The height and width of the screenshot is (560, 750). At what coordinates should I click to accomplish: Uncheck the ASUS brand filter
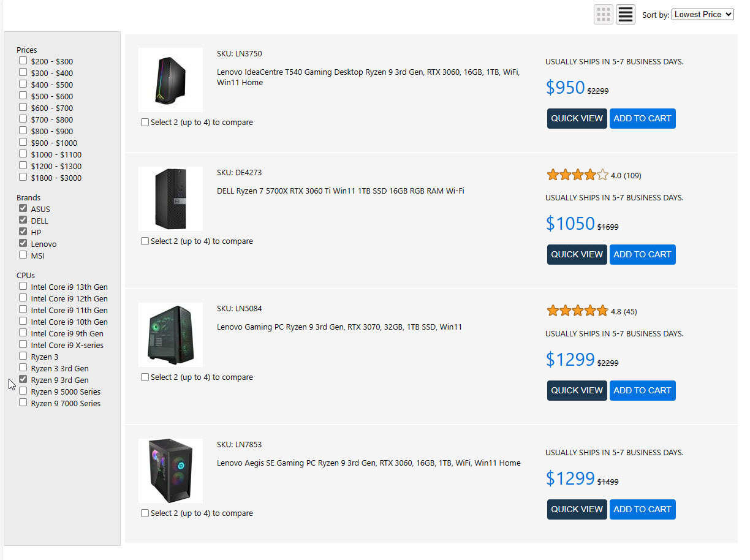(x=23, y=208)
